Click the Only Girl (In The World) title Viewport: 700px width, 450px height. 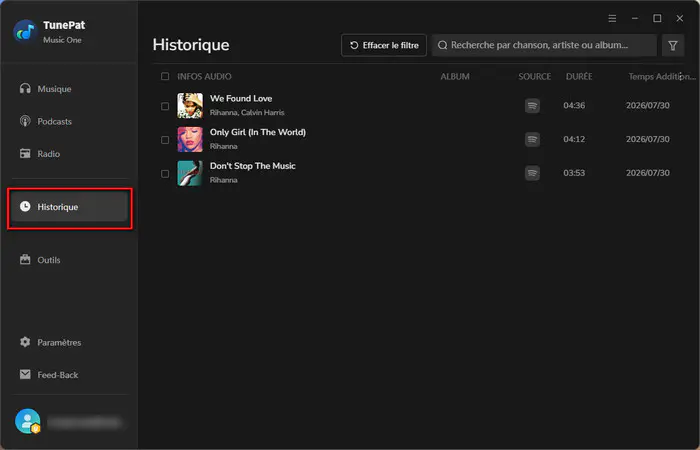(x=258, y=133)
